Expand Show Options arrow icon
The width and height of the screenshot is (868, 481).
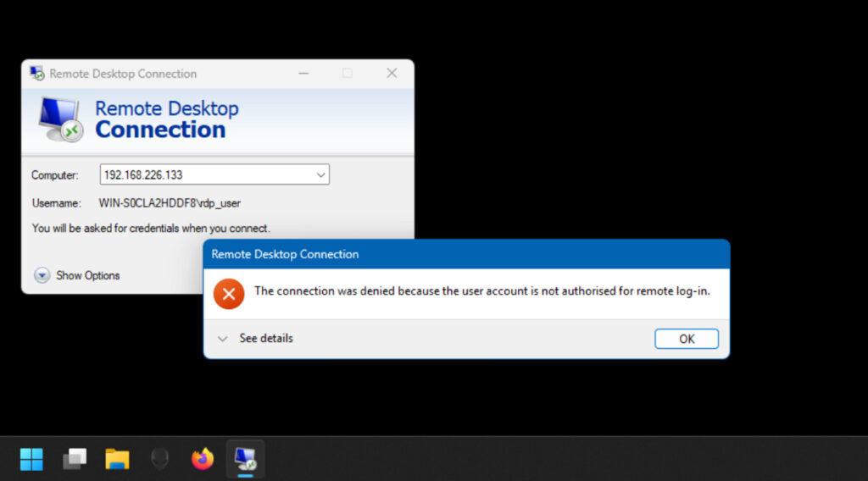pyautogui.click(x=42, y=275)
